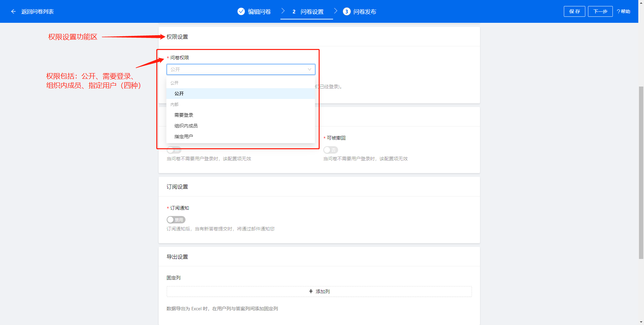The height and width of the screenshot is (325, 644).
Task: Click the 问卷权限 dropdown arrow
Action: click(x=309, y=69)
